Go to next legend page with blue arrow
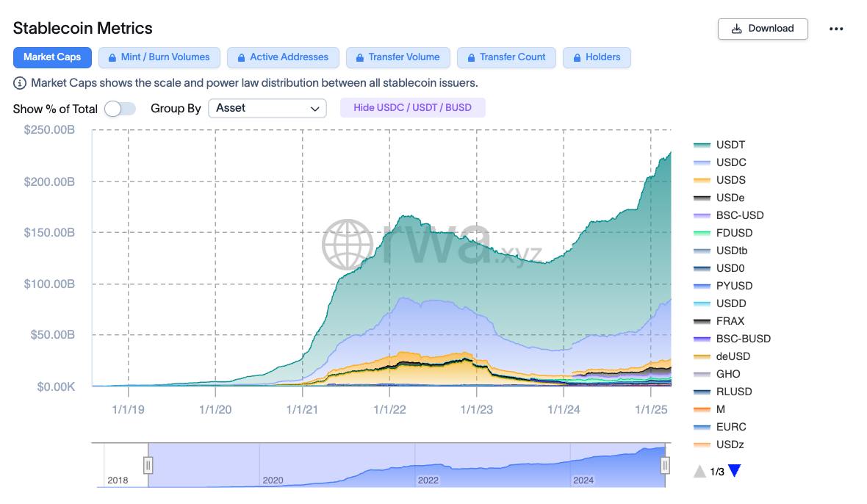The height and width of the screenshot is (504, 867). point(734,471)
